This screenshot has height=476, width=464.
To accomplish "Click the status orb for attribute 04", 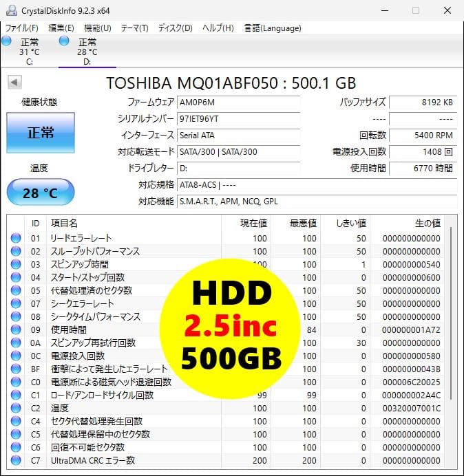I will (x=16, y=277).
